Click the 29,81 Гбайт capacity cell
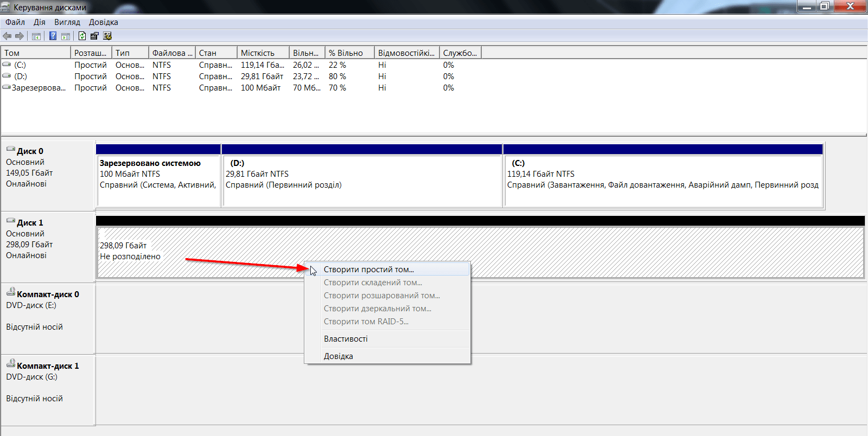The height and width of the screenshot is (436, 868). [262, 76]
